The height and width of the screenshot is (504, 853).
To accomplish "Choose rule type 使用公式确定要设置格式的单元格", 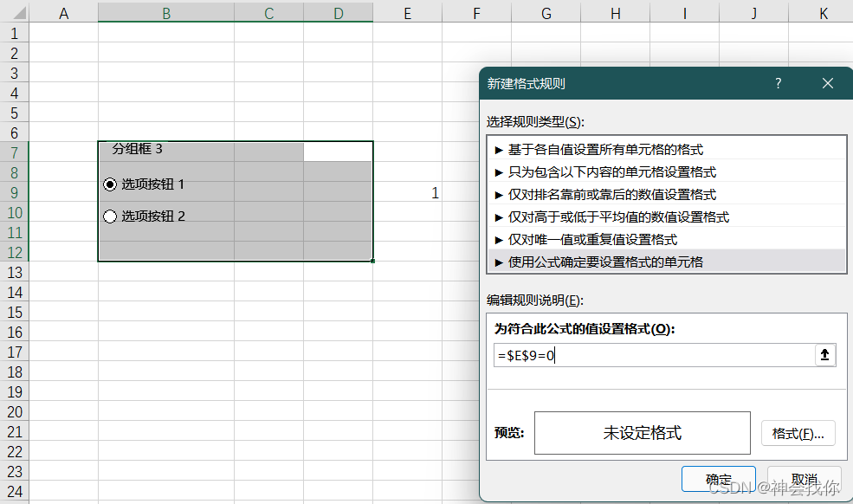I will click(x=667, y=262).
